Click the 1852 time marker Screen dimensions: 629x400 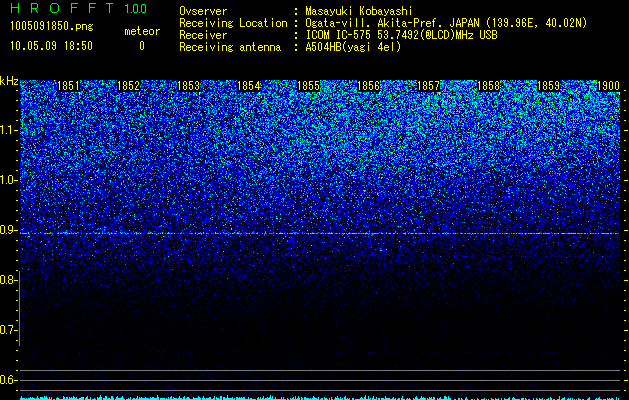pos(128,86)
